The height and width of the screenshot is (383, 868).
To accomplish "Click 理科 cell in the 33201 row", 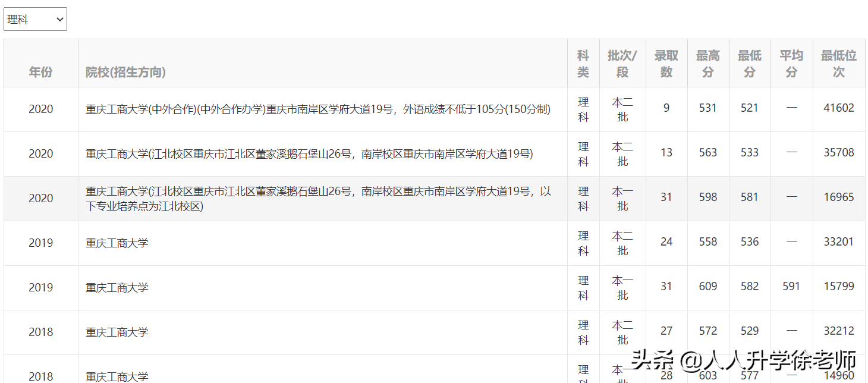I will tap(583, 243).
